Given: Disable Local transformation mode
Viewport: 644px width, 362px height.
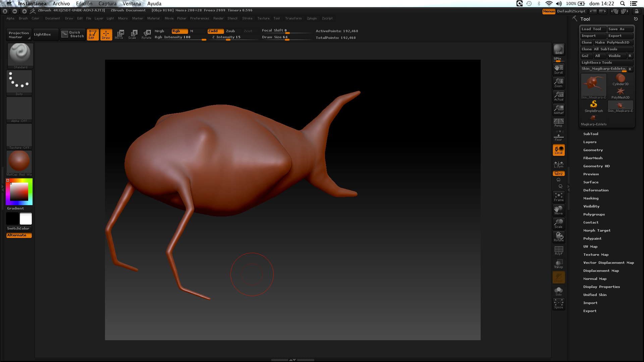Looking at the screenshot, I should pos(558,150).
